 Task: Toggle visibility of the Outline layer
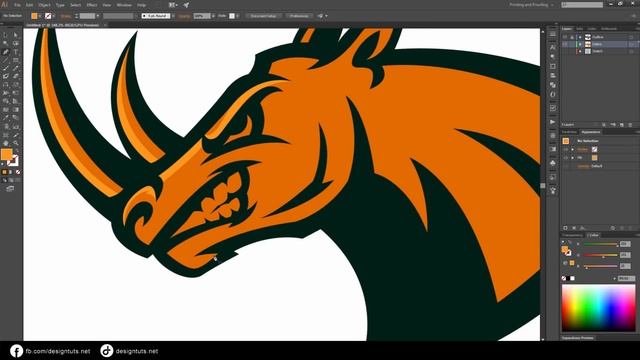pos(565,37)
